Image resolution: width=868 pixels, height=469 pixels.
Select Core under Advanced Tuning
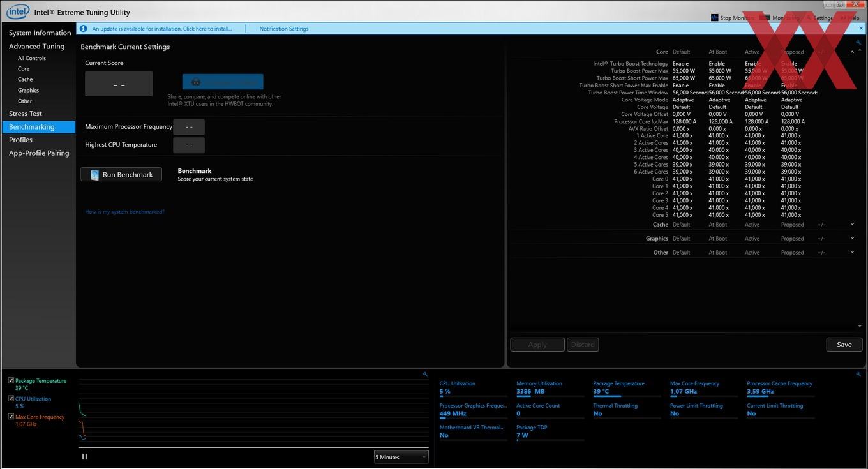(x=24, y=69)
